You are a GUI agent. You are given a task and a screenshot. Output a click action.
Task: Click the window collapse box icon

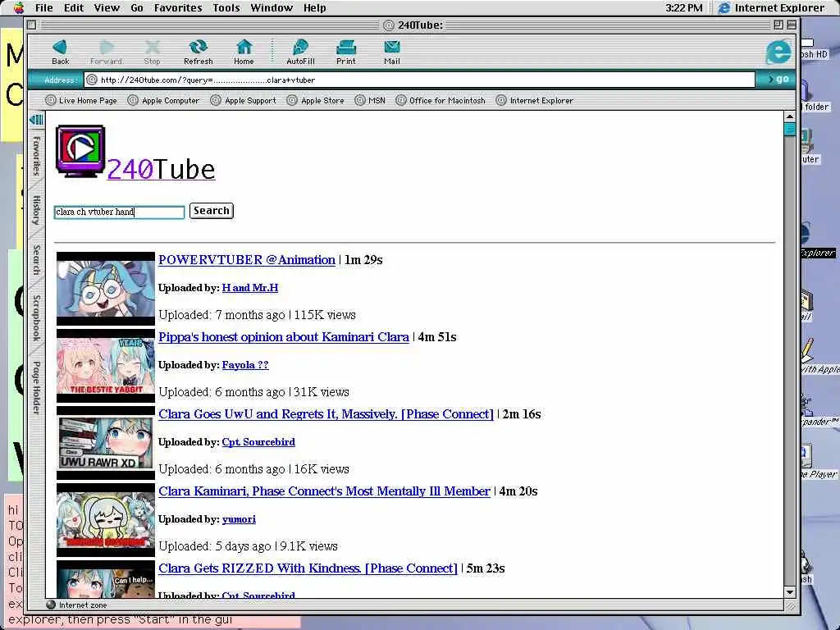[x=792, y=25]
